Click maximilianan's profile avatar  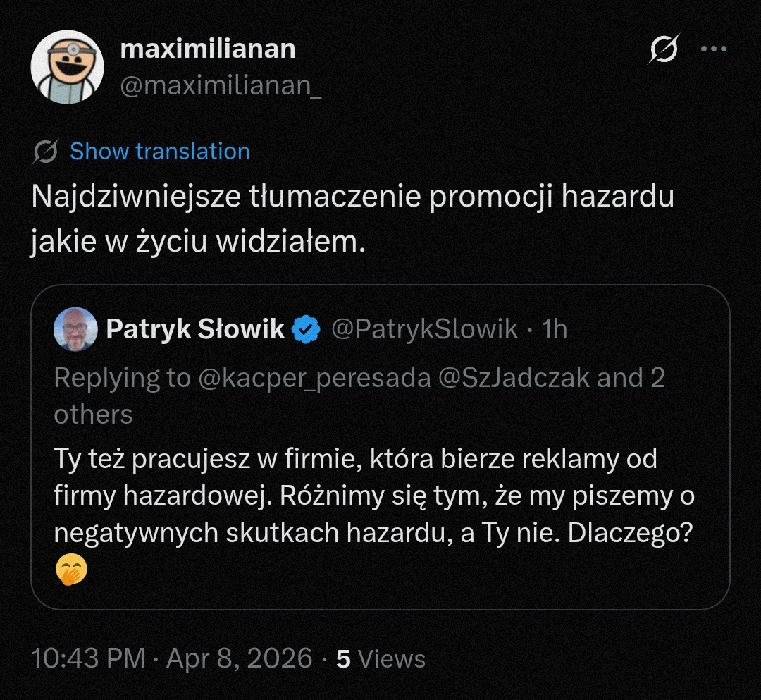(x=68, y=67)
